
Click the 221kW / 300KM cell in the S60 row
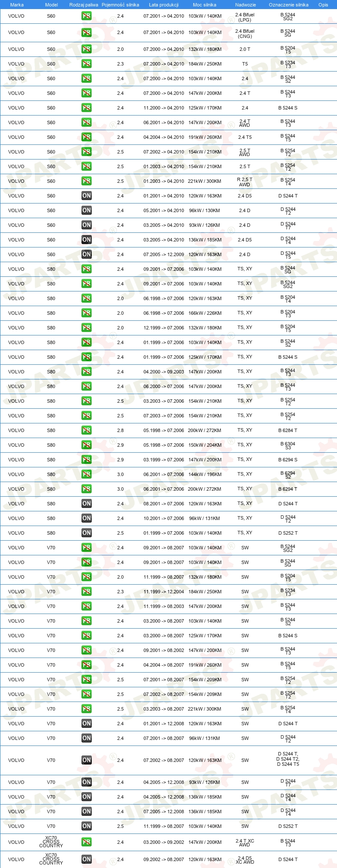click(x=205, y=181)
